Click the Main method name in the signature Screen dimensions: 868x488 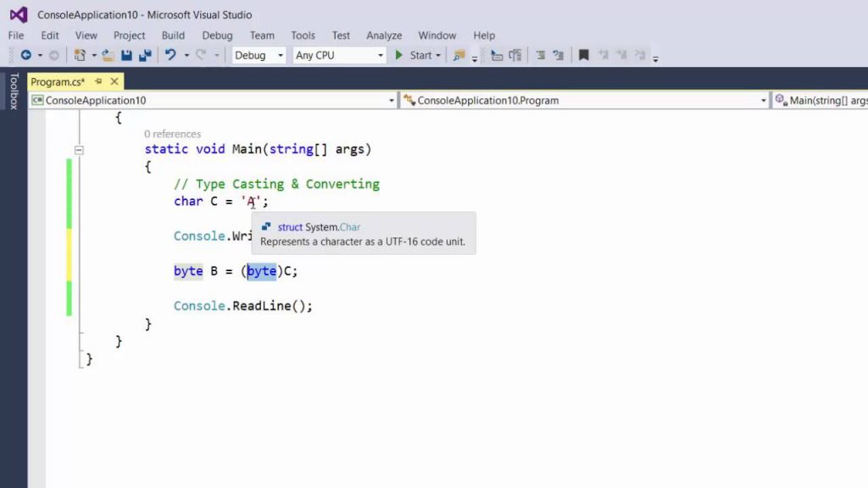pyautogui.click(x=247, y=149)
